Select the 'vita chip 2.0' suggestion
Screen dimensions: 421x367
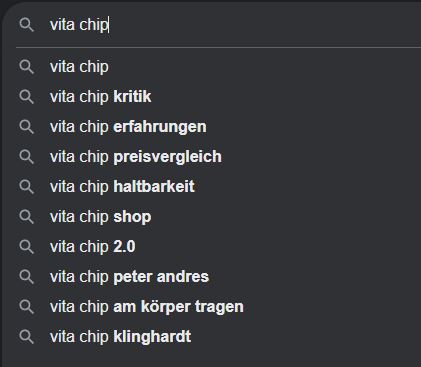pos(218,247)
